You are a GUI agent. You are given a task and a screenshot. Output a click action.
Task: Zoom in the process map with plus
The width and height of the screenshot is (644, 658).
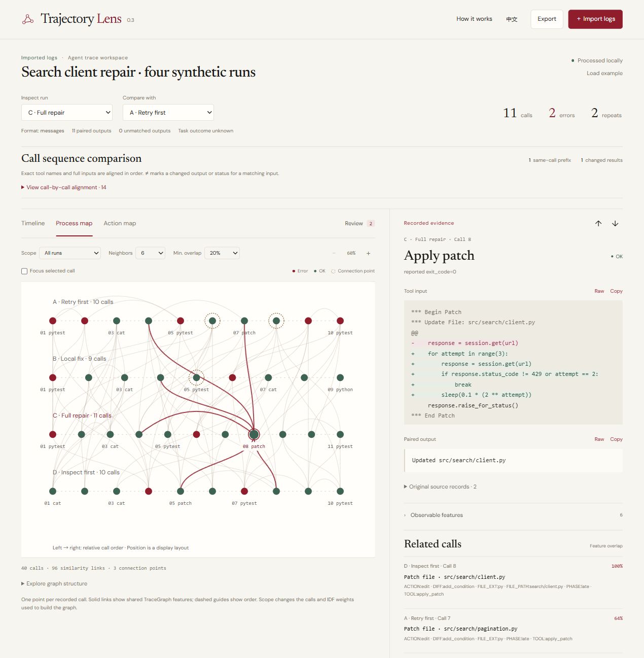(x=368, y=253)
